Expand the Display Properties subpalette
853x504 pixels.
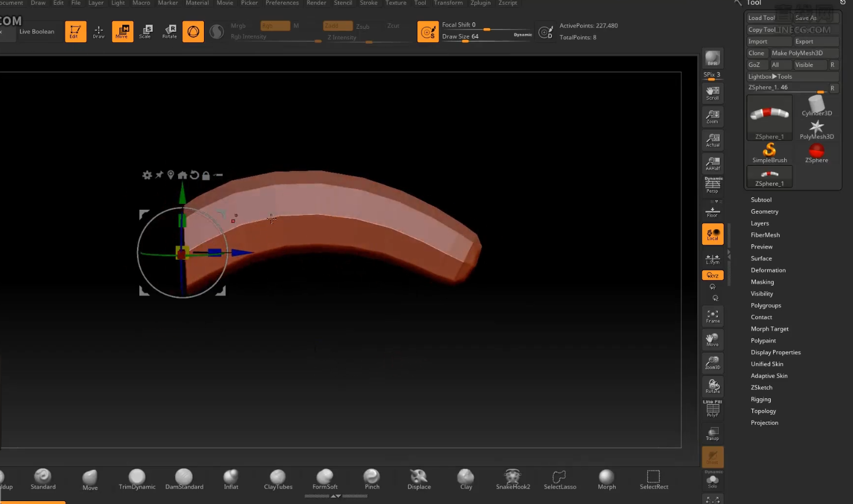point(775,352)
